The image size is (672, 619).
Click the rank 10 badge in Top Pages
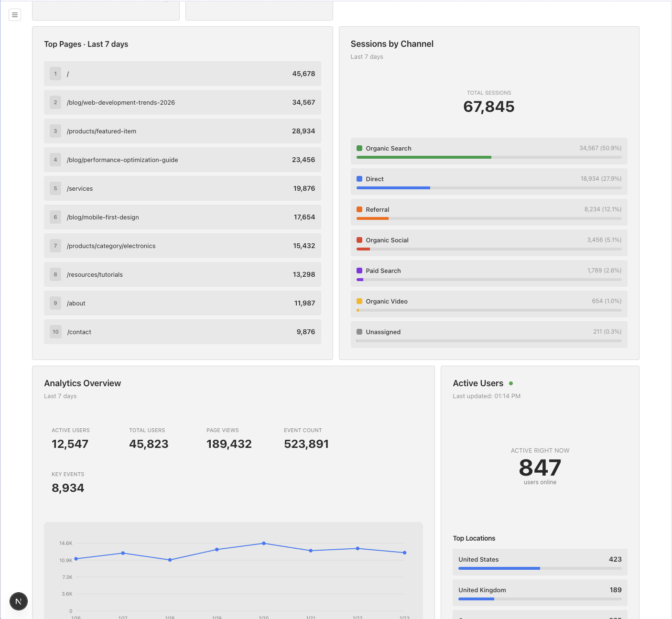pos(56,332)
